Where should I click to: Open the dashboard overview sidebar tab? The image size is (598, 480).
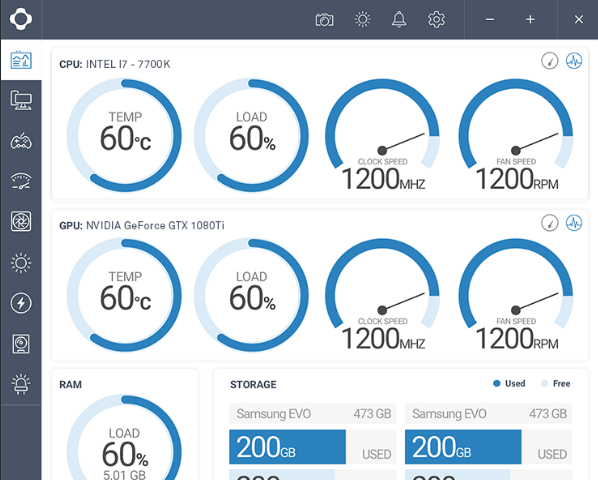[21, 60]
